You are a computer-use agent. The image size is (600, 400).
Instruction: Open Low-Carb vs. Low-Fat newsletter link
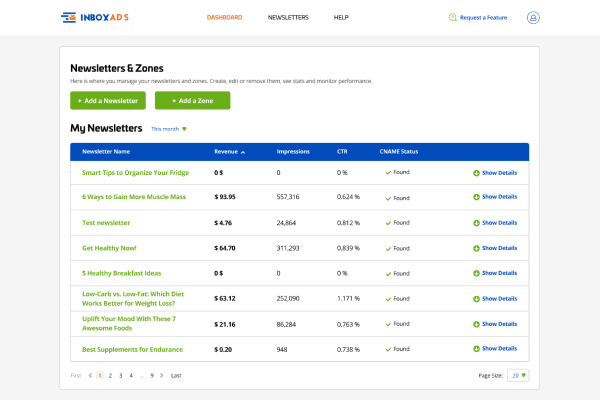click(133, 299)
